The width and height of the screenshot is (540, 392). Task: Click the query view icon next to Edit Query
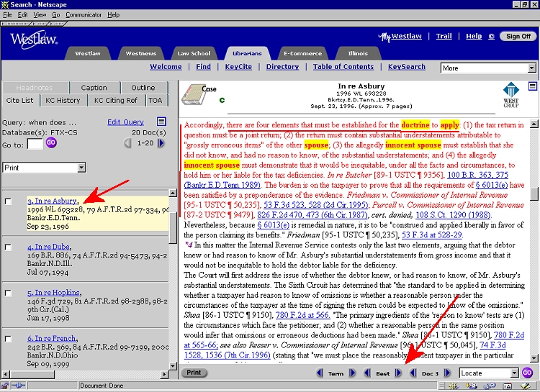coord(161,122)
